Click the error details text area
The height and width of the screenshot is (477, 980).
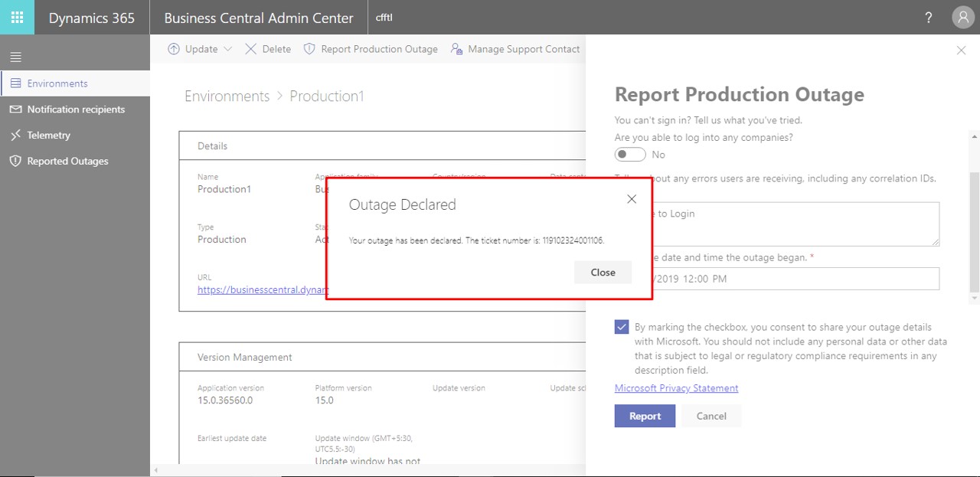click(x=776, y=224)
